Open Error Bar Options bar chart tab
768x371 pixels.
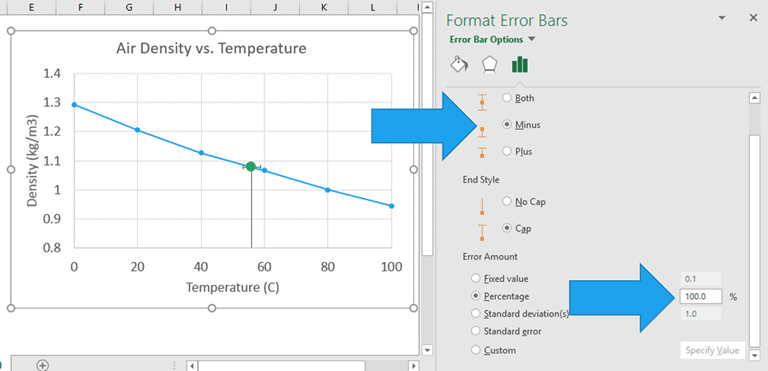click(520, 65)
